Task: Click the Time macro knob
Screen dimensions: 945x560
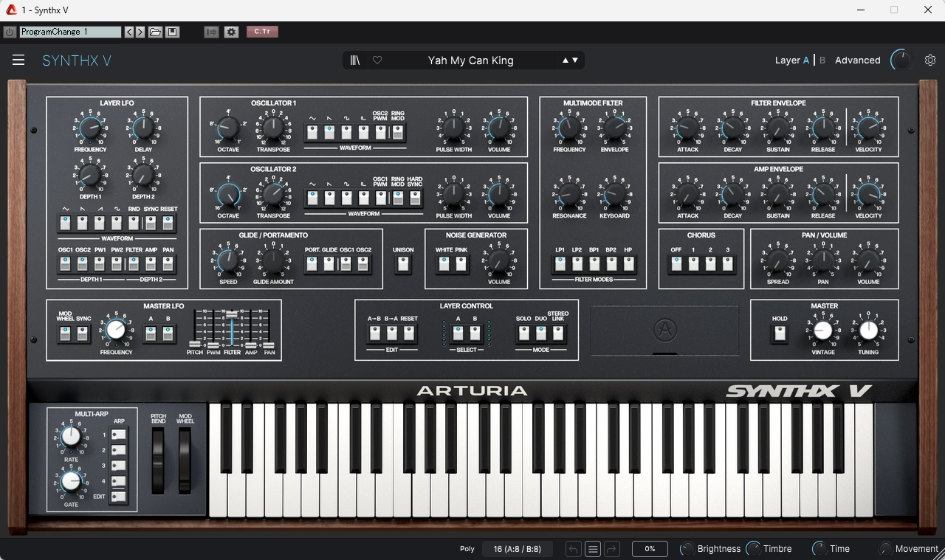Action: [819, 549]
